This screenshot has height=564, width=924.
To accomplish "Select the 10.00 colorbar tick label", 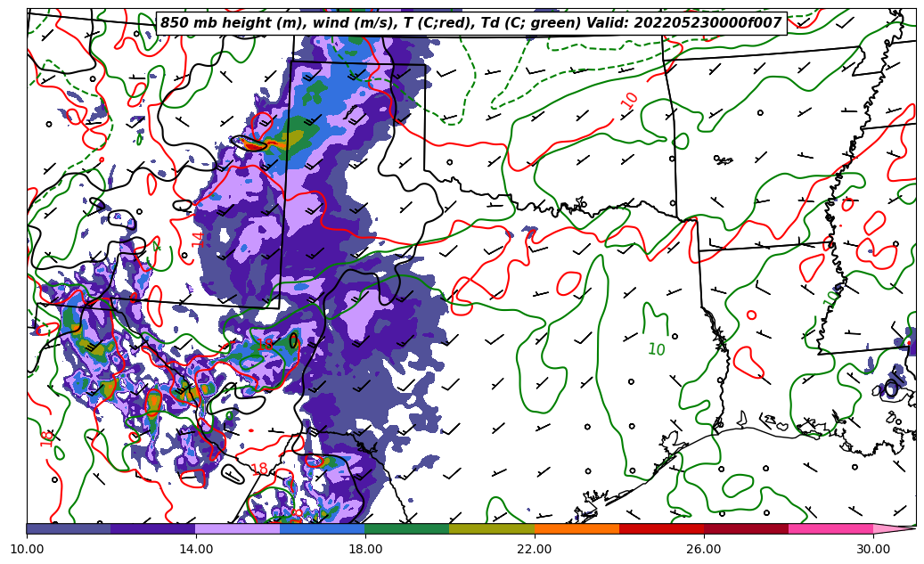I will [27, 550].
